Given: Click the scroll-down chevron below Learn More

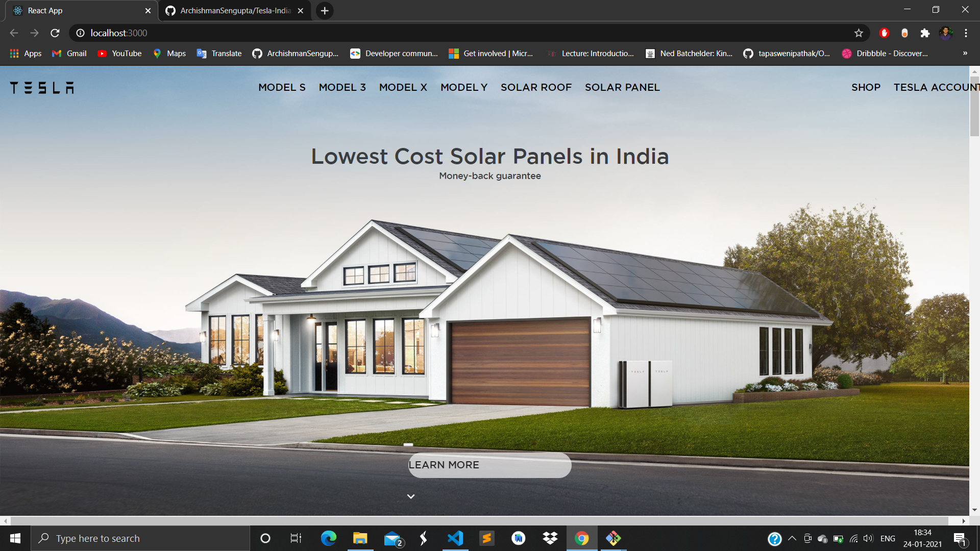Looking at the screenshot, I should 411,496.
